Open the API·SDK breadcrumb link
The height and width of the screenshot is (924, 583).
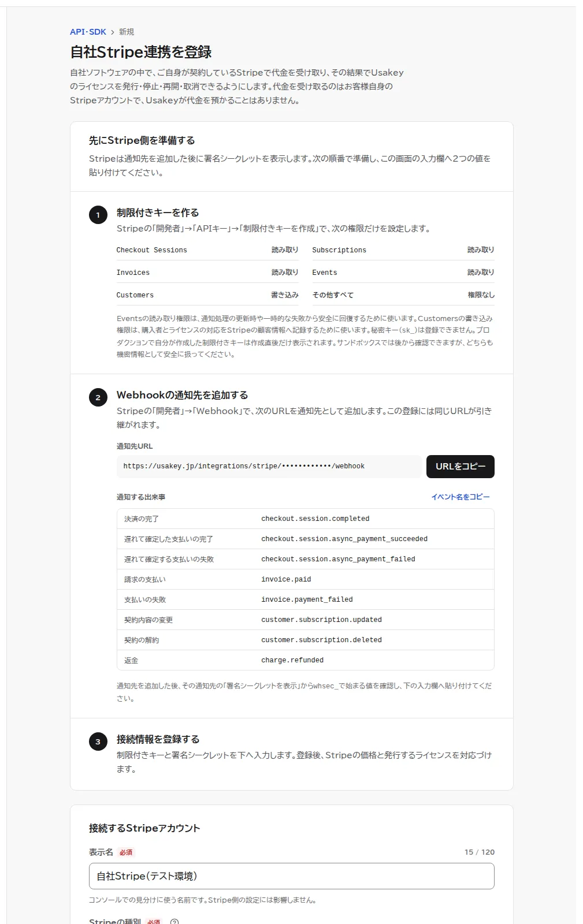(x=88, y=32)
